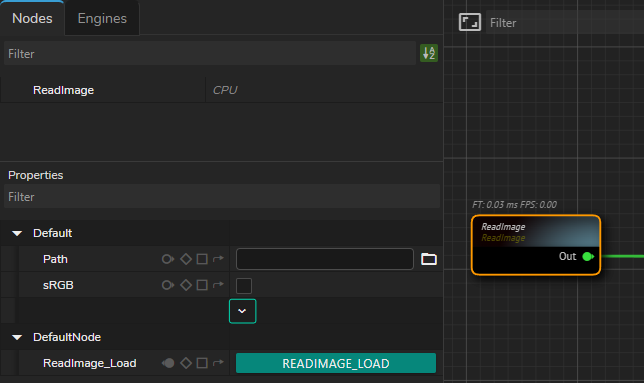Select the ReadImage entry in nodes list

(x=63, y=90)
